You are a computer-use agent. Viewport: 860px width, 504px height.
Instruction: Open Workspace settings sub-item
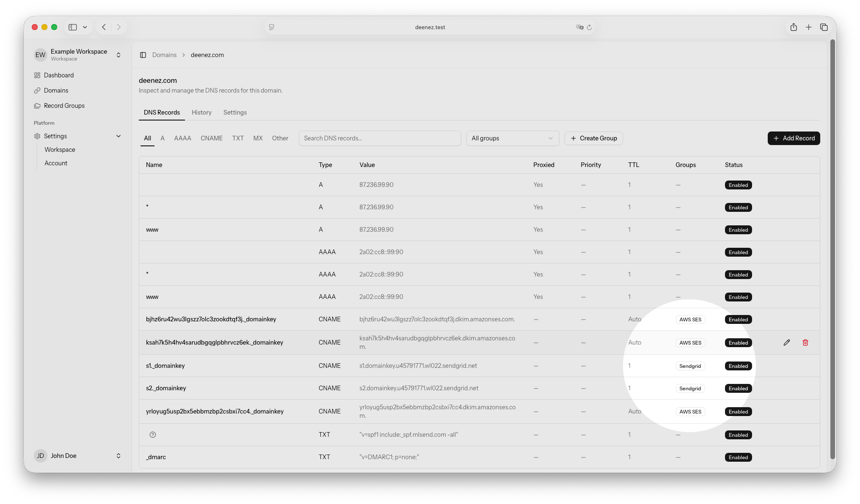pyautogui.click(x=60, y=150)
